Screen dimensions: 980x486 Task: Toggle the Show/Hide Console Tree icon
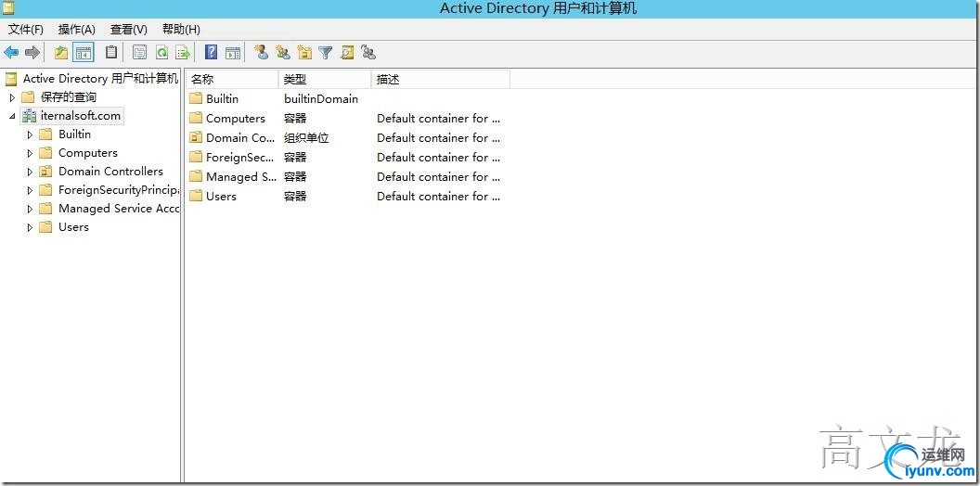tap(84, 53)
